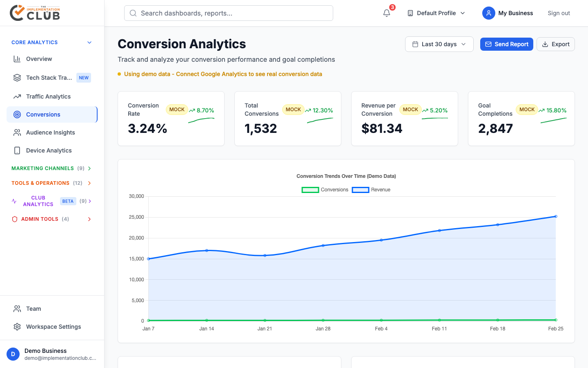Click the Implementation Club logo
The width and height of the screenshot is (588, 368).
coord(35,13)
